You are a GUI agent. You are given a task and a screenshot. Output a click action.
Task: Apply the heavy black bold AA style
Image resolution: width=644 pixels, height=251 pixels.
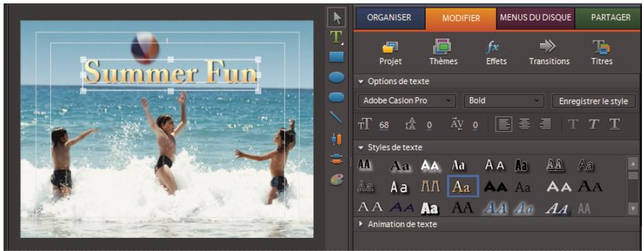[495, 188]
